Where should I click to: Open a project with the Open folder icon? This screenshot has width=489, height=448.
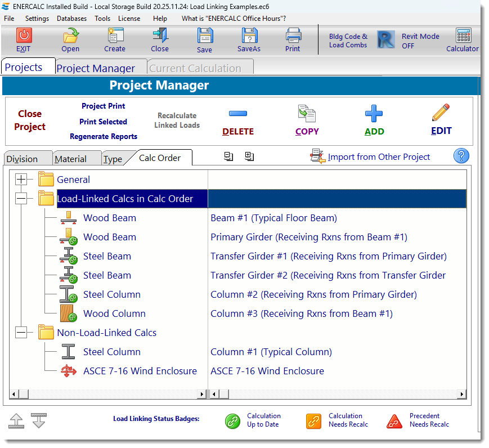coord(71,35)
